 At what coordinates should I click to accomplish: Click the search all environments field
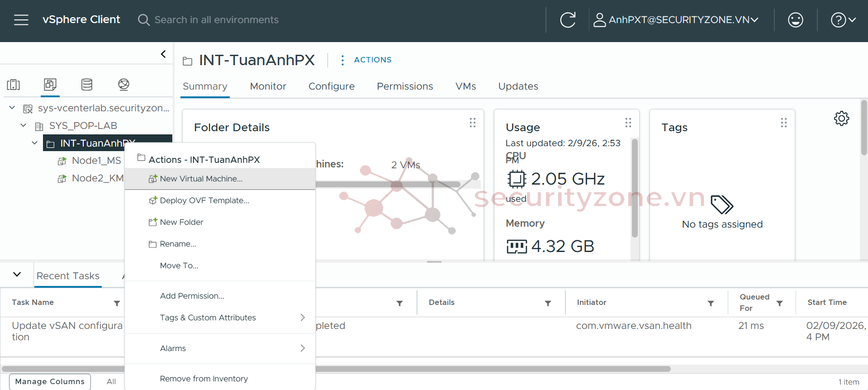(x=216, y=20)
